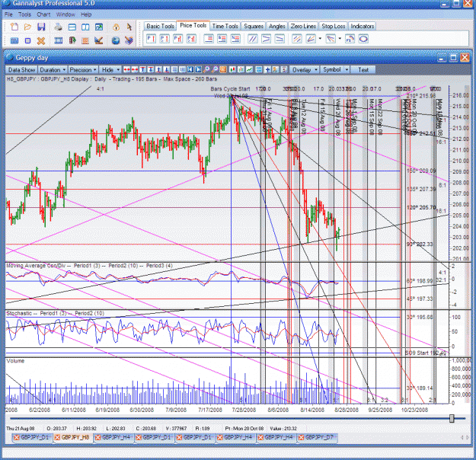Click the first magnifier zoom icon in chart toolbar
Image resolution: width=476 pixels, height=460 pixels.
[206, 70]
